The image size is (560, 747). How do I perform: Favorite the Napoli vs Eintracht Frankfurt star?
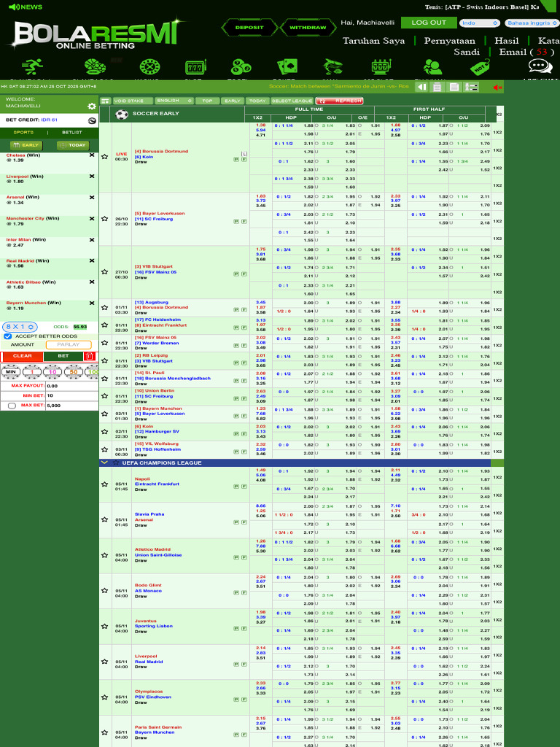105,484
